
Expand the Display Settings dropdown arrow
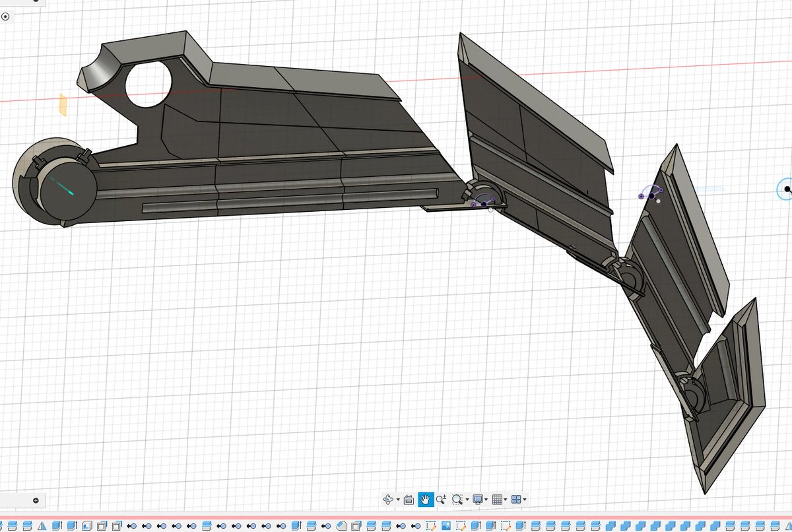(486, 500)
